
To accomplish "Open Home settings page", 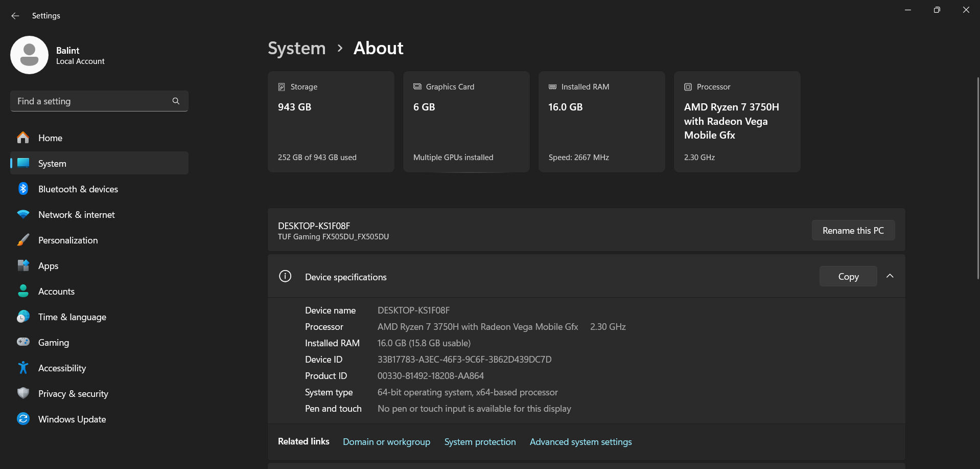I will point(99,138).
